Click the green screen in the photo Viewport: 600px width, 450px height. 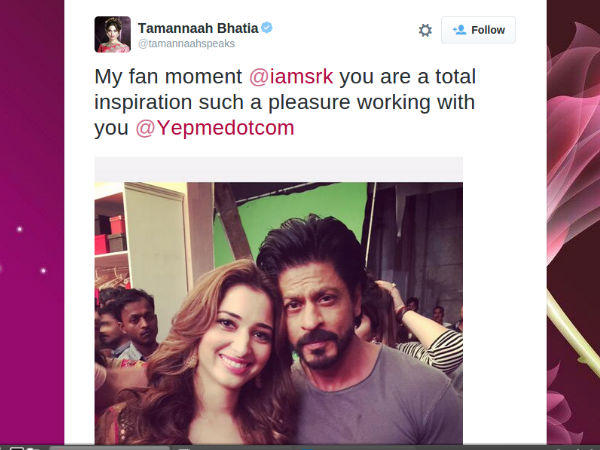(291, 214)
